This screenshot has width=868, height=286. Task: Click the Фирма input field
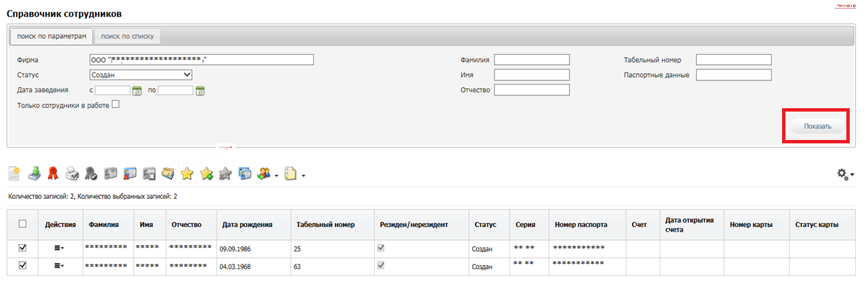tap(202, 59)
